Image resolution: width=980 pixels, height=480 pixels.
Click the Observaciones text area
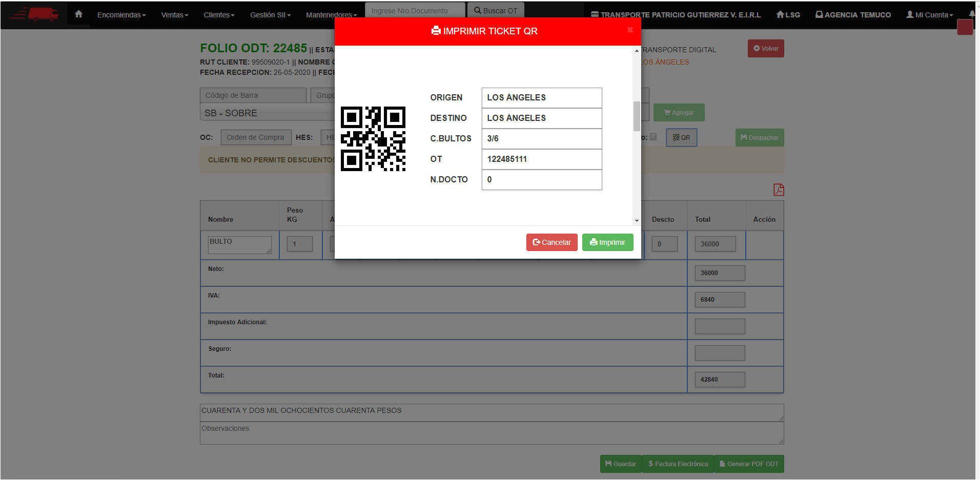(x=492, y=433)
